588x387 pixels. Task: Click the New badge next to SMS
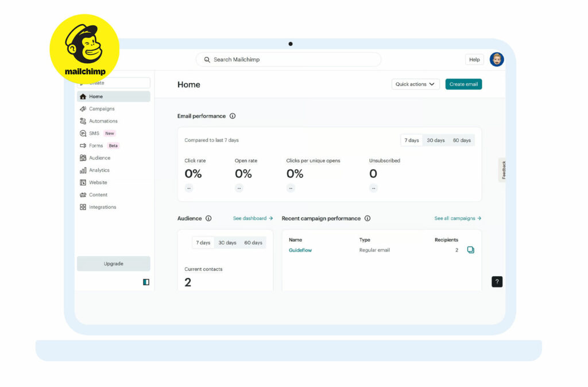click(x=110, y=134)
